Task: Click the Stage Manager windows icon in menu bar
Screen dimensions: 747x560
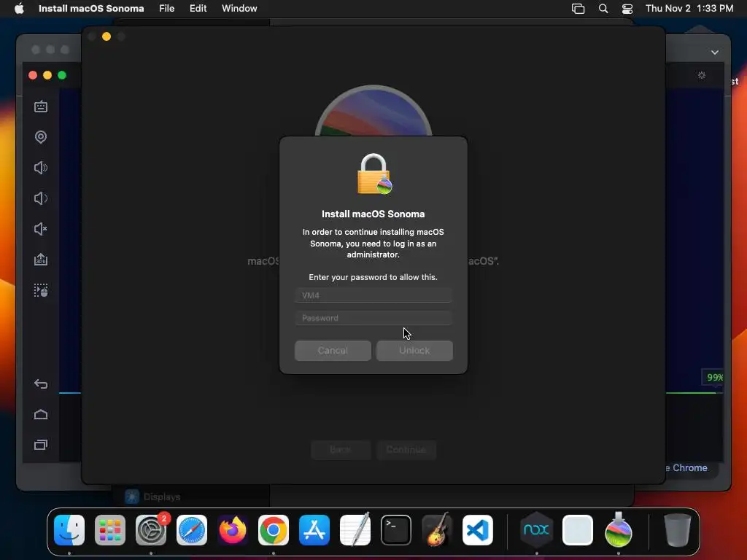Action: pyautogui.click(x=578, y=9)
